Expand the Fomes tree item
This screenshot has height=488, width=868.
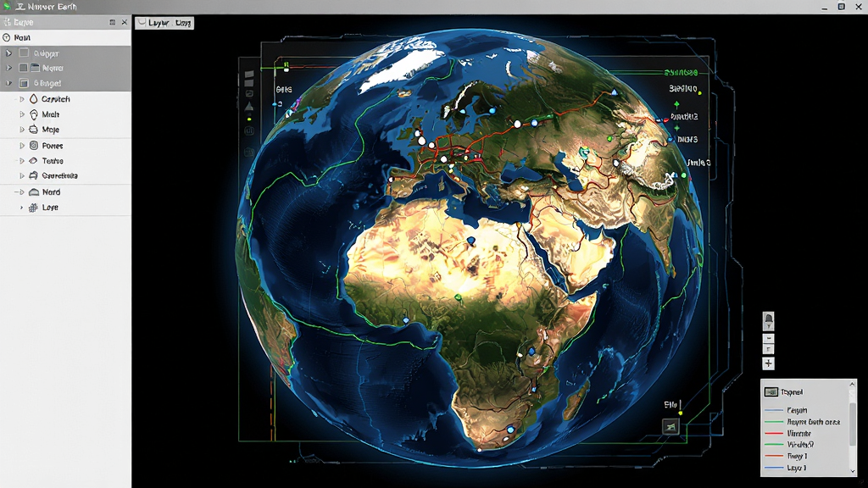pos(21,146)
